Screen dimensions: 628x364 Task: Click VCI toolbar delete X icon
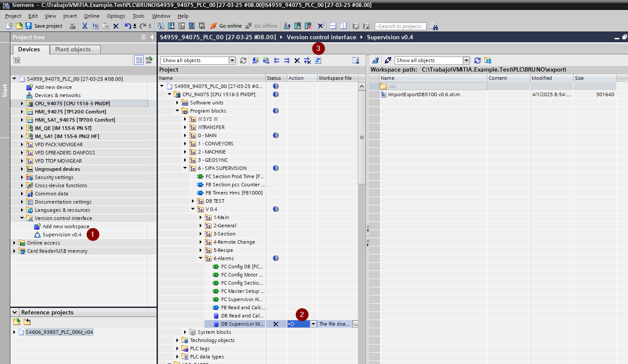pyautogui.click(x=297, y=60)
